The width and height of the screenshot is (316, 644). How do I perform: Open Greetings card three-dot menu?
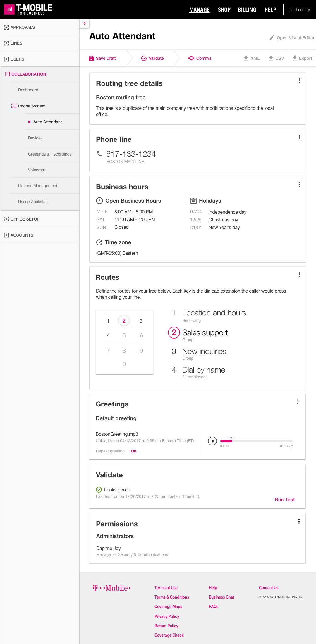[298, 402]
